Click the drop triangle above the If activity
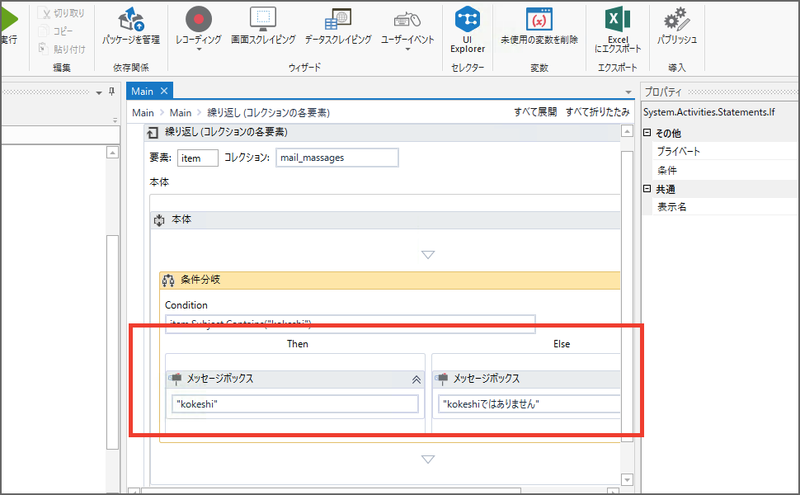Viewport: 800px width, 495px height. (x=428, y=254)
